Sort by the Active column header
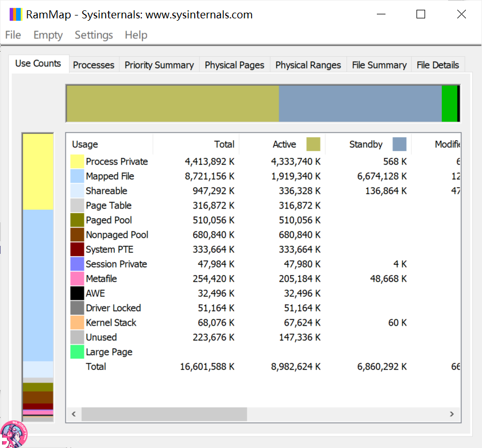The image size is (482, 448). coord(282,144)
